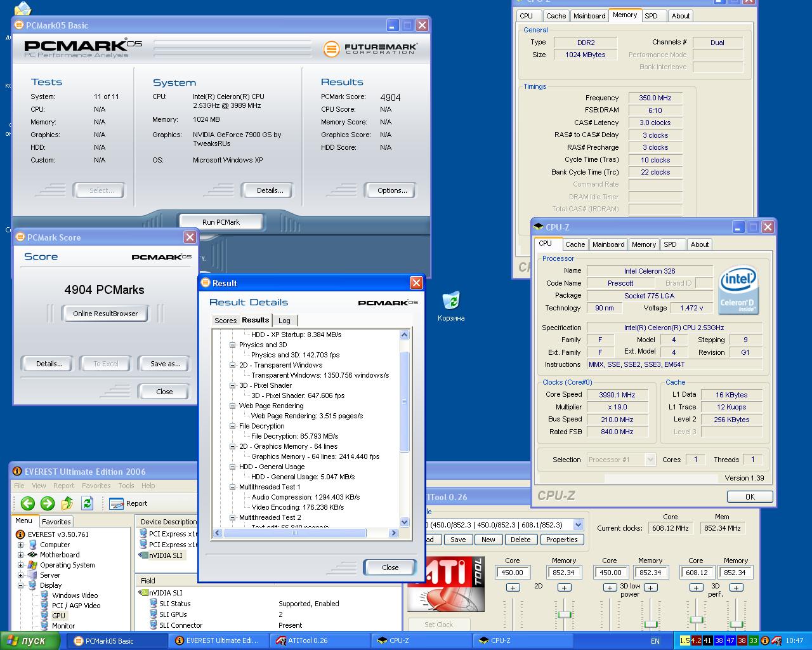Collapse Physics and 3D in Result tree

(233, 345)
